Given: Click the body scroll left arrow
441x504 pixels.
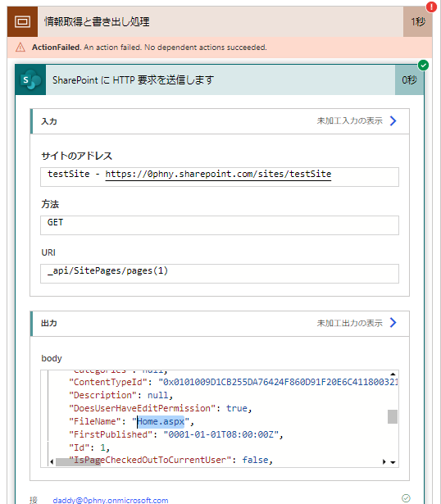Looking at the screenshot, I should [x=52, y=462].
